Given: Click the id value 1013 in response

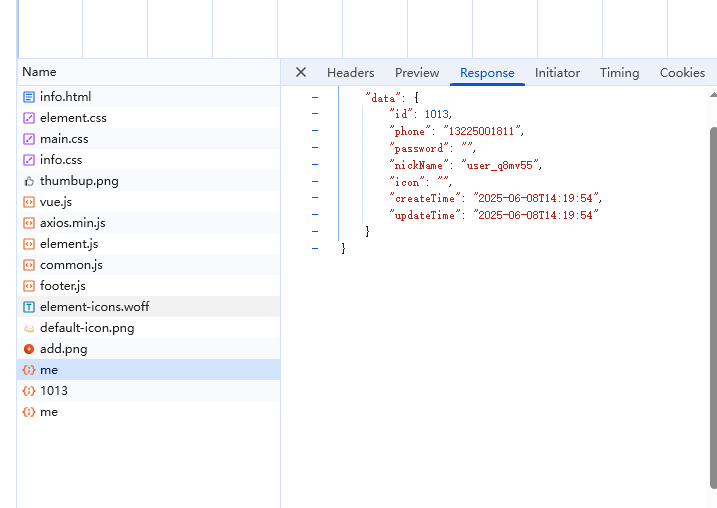Looking at the screenshot, I should [436, 114].
